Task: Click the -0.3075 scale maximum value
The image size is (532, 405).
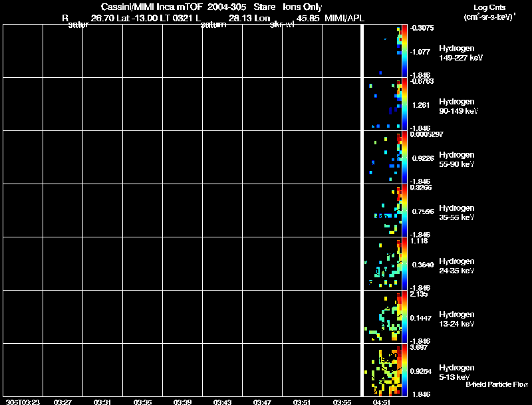Action: coord(422,28)
